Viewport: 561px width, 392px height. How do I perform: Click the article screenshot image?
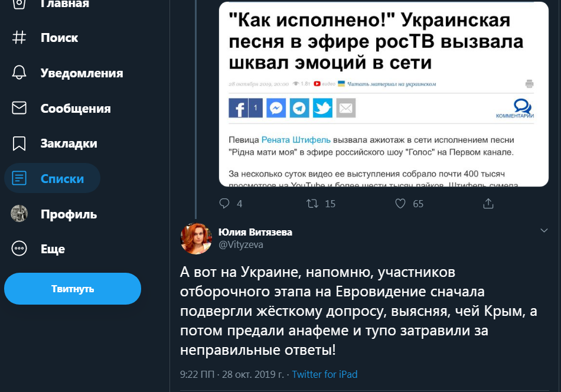(383, 93)
